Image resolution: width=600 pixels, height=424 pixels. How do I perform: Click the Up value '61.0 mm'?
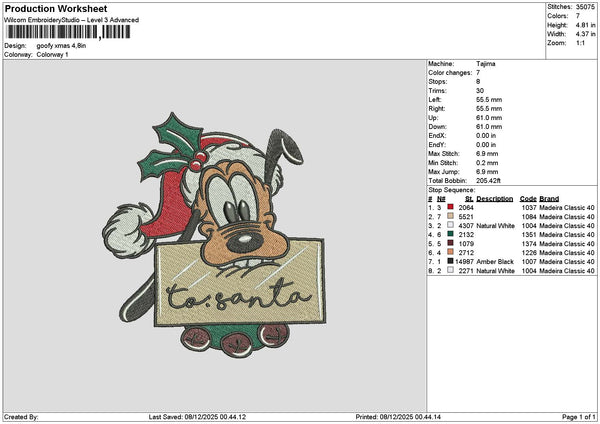click(x=489, y=118)
